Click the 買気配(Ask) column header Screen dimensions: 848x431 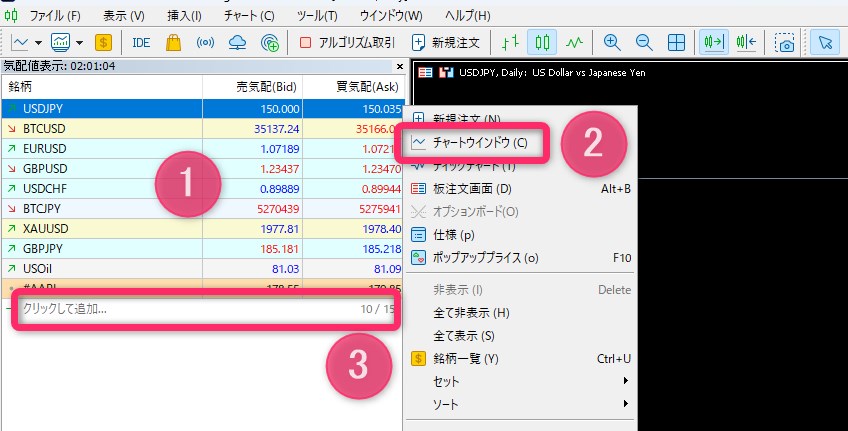pyautogui.click(x=353, y=87)
